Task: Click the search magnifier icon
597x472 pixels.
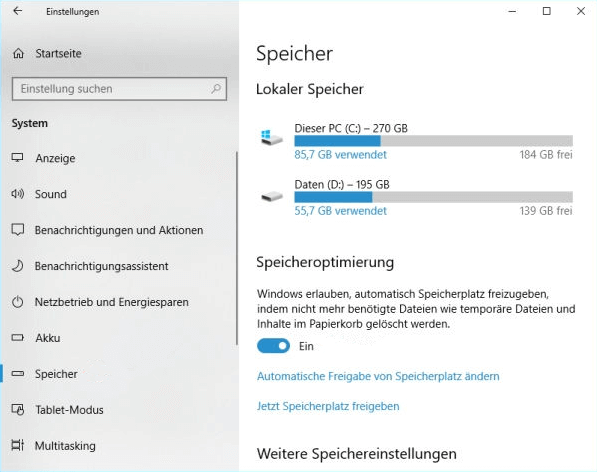Action: pyautogui.click(x=216, y=89)
